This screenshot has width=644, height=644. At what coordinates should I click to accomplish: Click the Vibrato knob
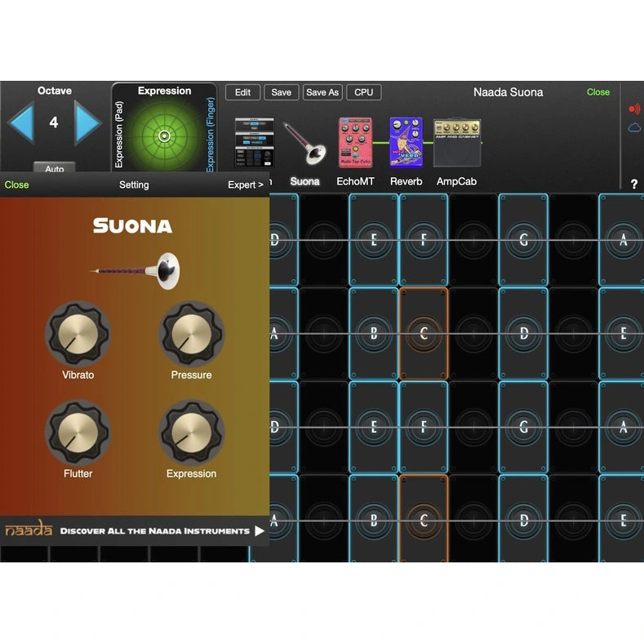[x=78, y=334]
